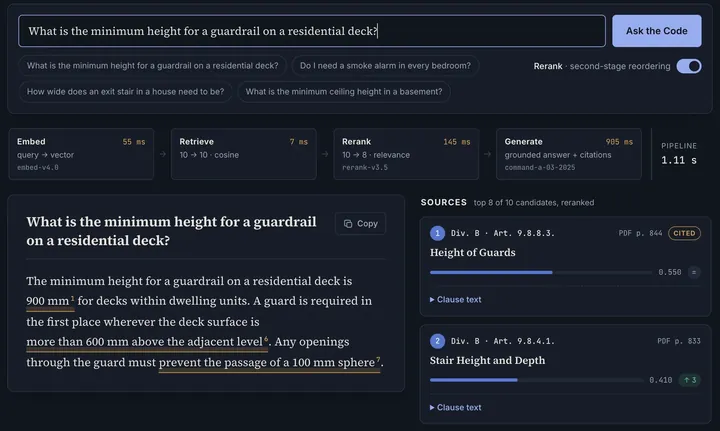Image resolution: width=720 pixels, height=431 pixels.
Task: Click the 'Height of Guards' source title
Action: [472, 252]
